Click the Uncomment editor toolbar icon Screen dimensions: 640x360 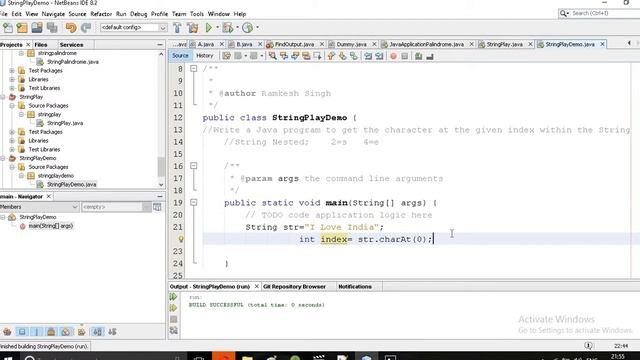[x=430, y=56]
